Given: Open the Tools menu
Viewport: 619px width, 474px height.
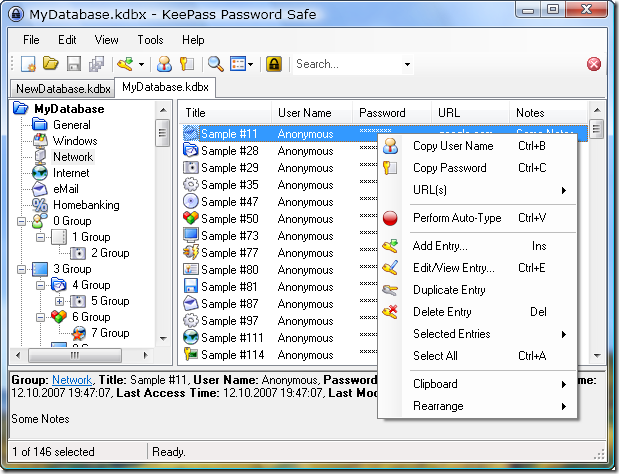Looking at the screenshot, I should [x=150, y=40].
